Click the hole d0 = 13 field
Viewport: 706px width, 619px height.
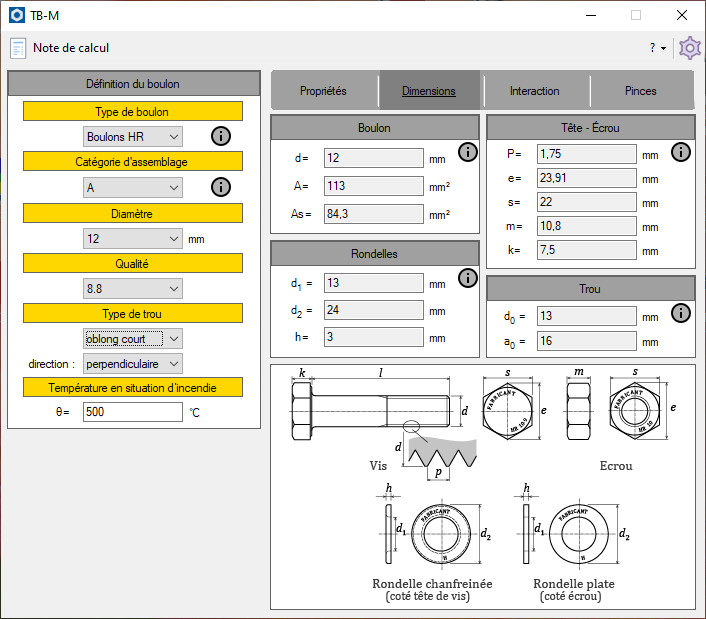(586, 316)
